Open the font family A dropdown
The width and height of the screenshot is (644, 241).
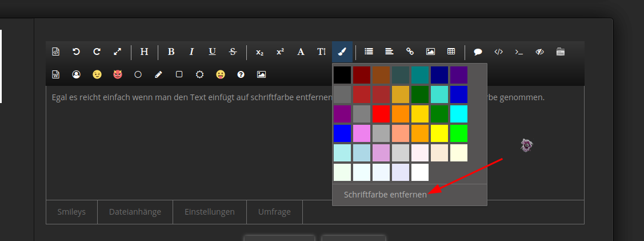301,52
